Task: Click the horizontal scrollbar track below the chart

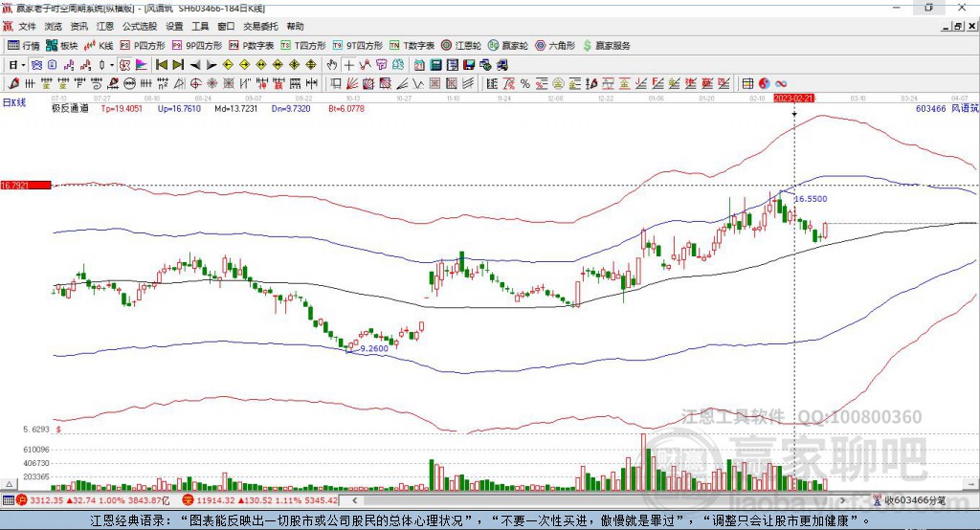Action: pos(599,500)
